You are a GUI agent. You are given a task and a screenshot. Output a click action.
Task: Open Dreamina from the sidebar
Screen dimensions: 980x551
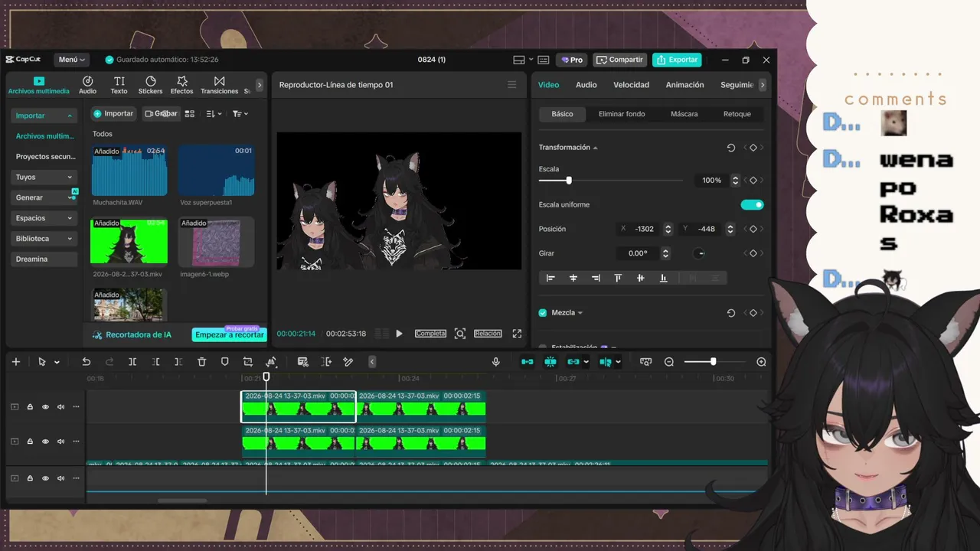pyautogui.click(x=44, y=259)
